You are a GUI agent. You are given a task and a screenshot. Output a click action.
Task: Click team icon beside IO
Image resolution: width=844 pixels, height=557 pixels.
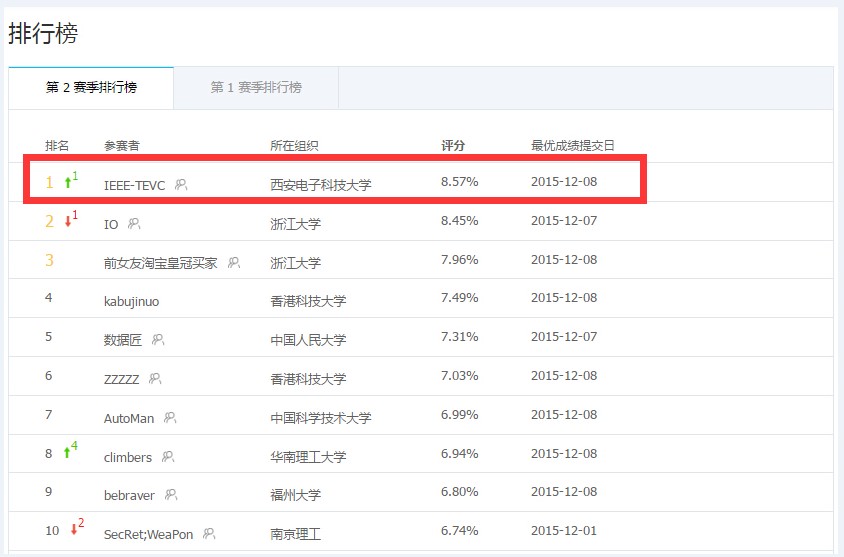point(134,223)
